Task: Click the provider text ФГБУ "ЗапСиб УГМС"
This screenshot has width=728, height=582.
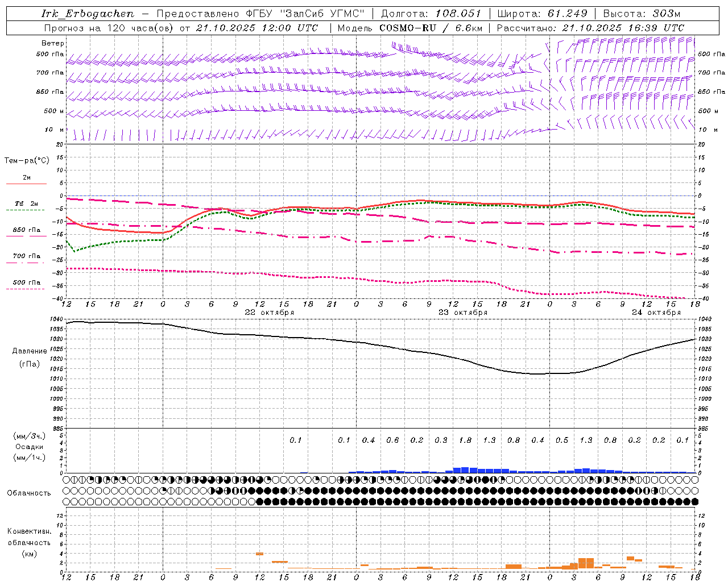Action: 305,14
